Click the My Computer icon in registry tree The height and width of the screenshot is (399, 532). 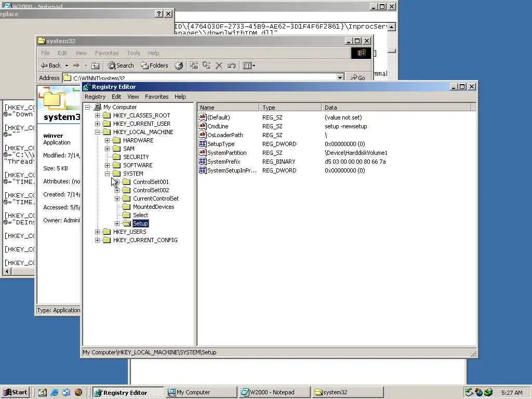pyautogui.click(x=97, y=107)
